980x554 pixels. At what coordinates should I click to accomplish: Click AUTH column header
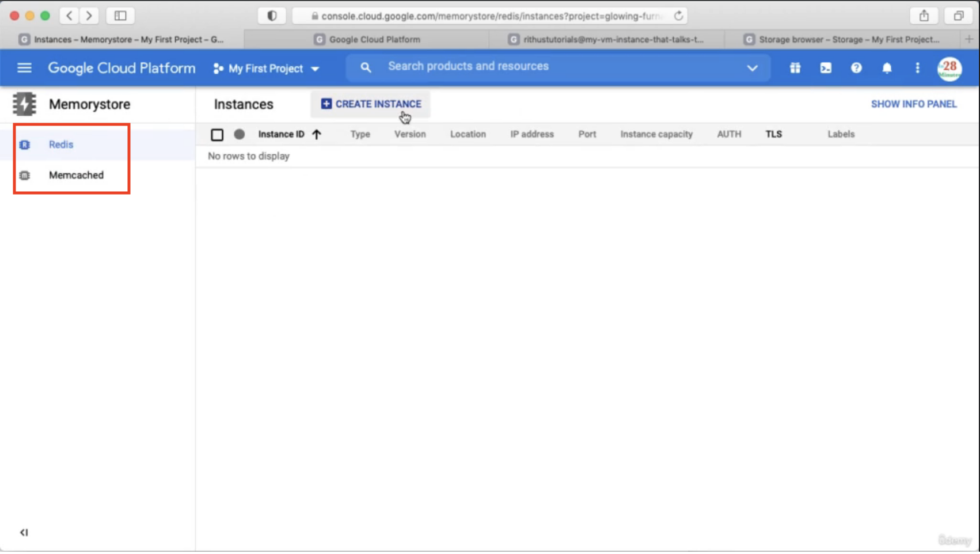[x=729, y=134]
